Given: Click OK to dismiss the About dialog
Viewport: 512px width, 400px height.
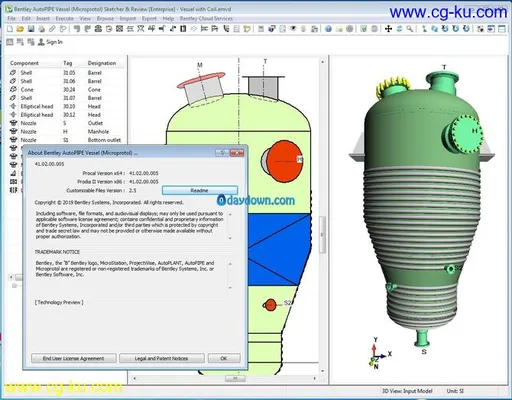Looking at the screenshot, I should tap(224, 358).
